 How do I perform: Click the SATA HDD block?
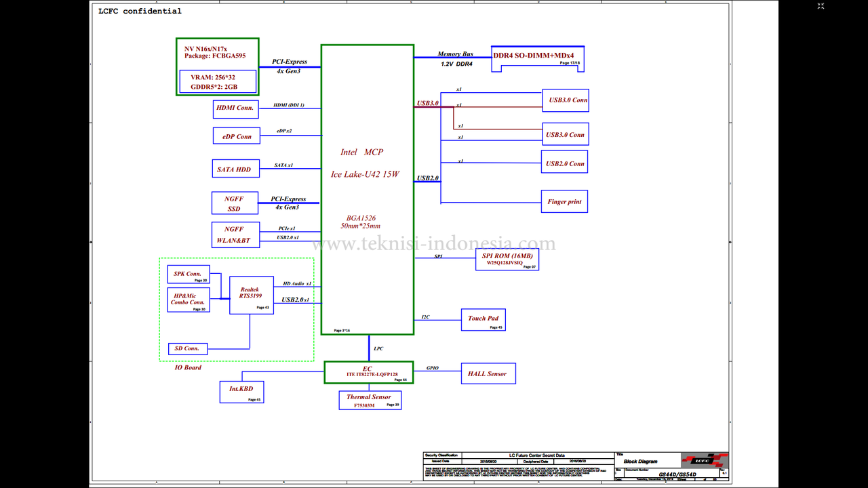pos(235,169)
